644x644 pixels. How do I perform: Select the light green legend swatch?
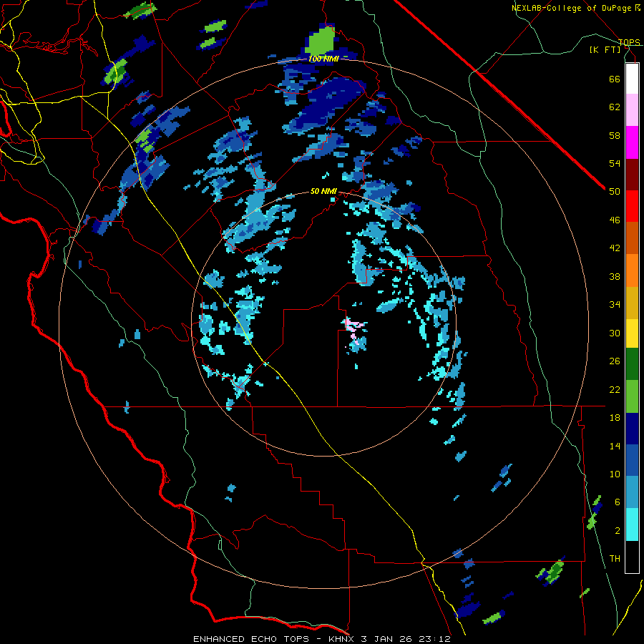point(632,396)
